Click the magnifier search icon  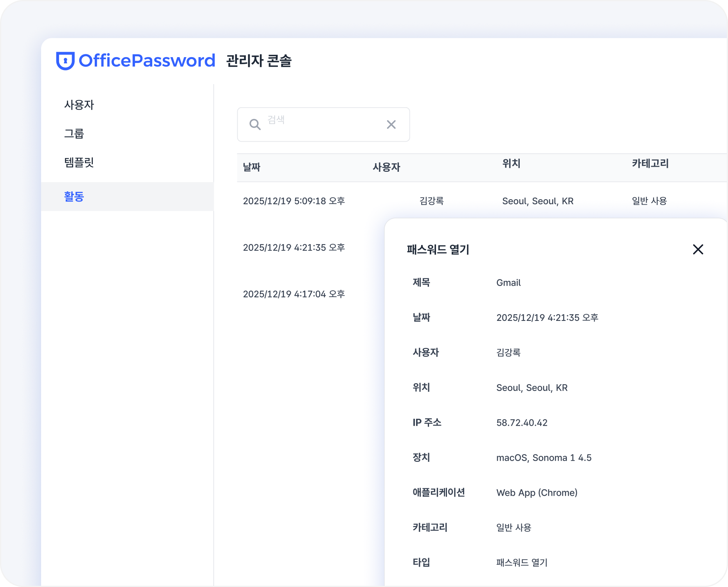coord(255,124)
